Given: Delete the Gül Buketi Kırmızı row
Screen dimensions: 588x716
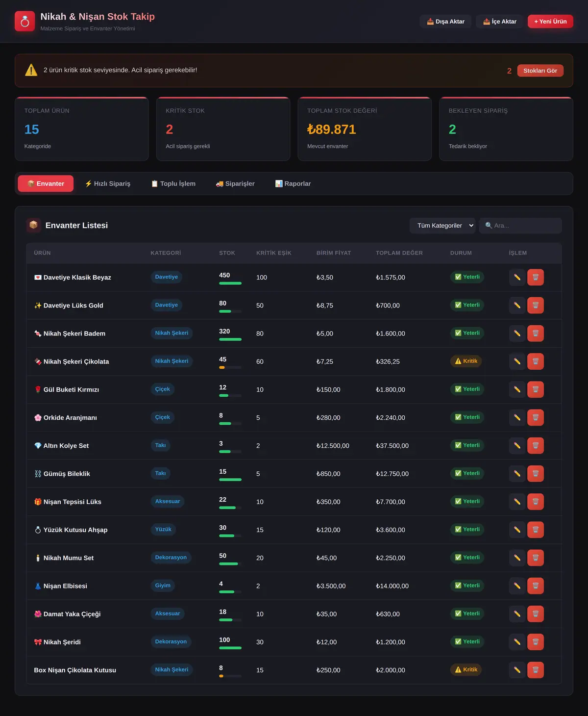Looking at the screenshot, I should (536, 389).
